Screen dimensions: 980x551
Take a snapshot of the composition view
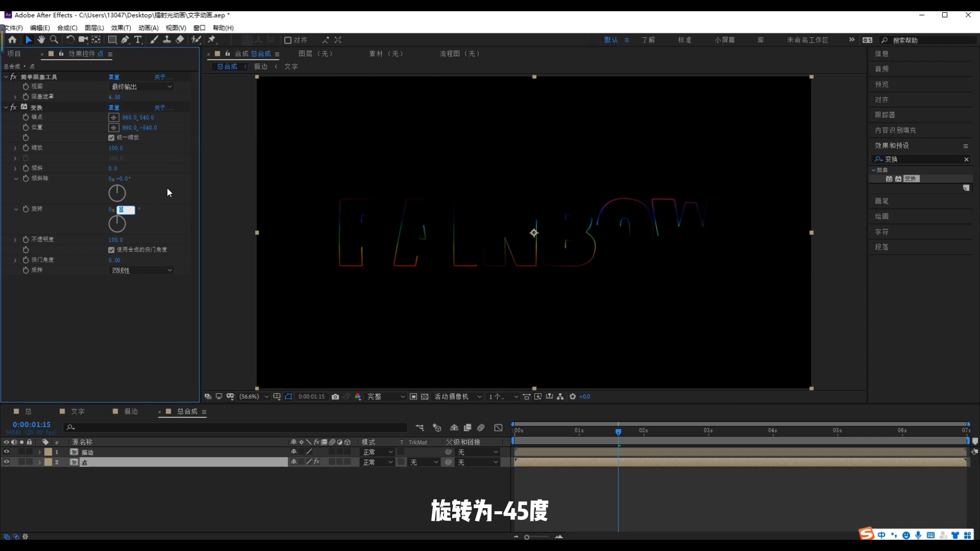tap(335, 396)
